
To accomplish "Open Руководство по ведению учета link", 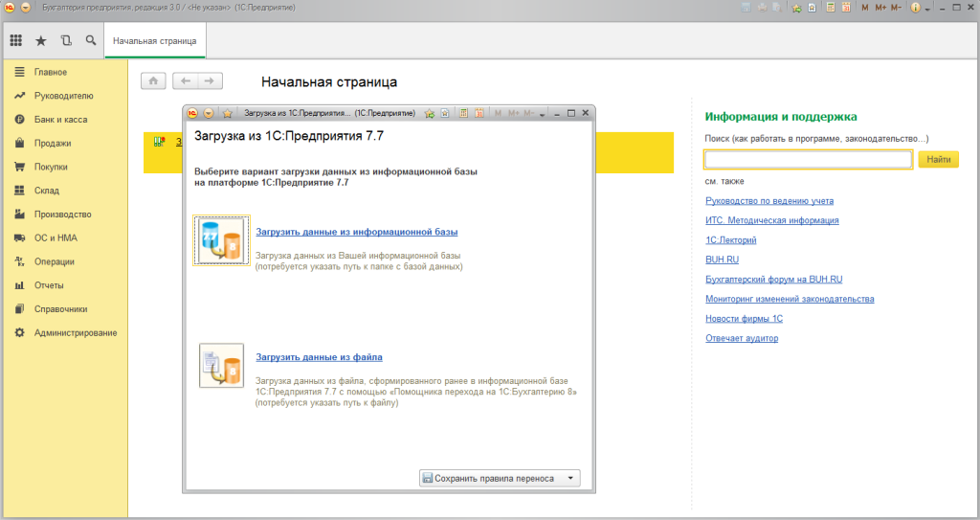I will (769, 201).
